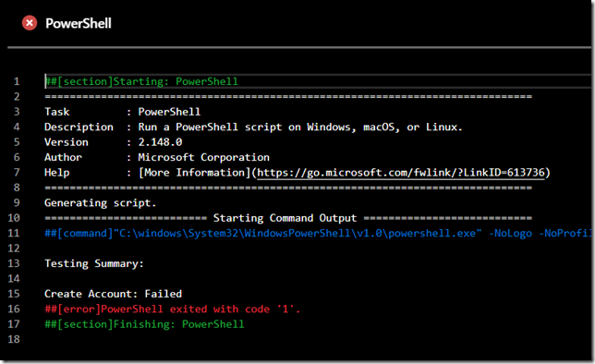
Task: Click the Finishing: PowerShell section line
Action: (x=144, y=324)
